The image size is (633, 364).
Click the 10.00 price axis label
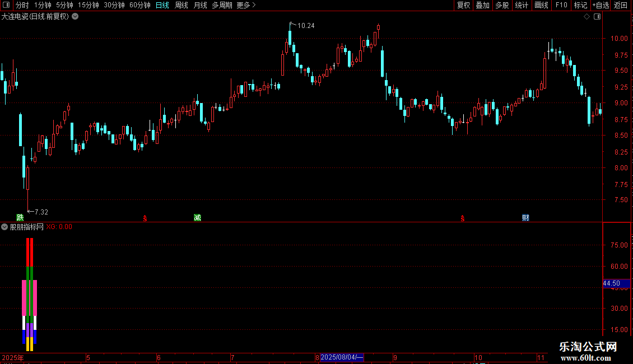pos(619,38)
